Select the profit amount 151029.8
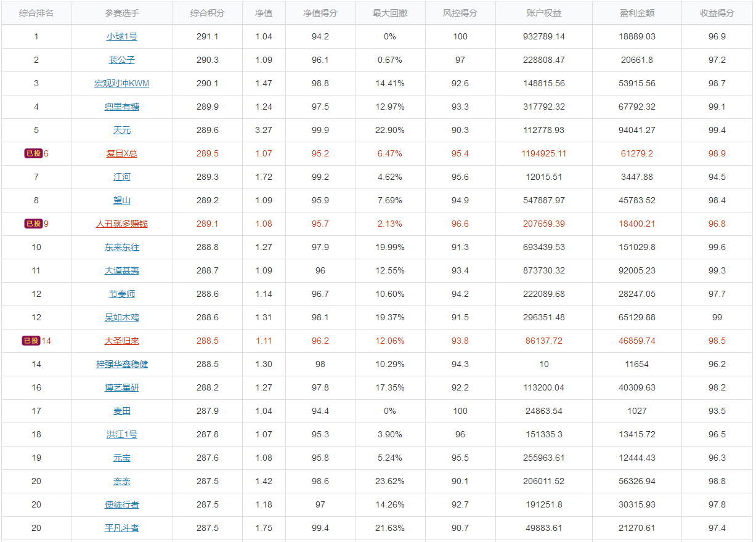This screenshot has height=542, width=756. [x=636, y=247]
